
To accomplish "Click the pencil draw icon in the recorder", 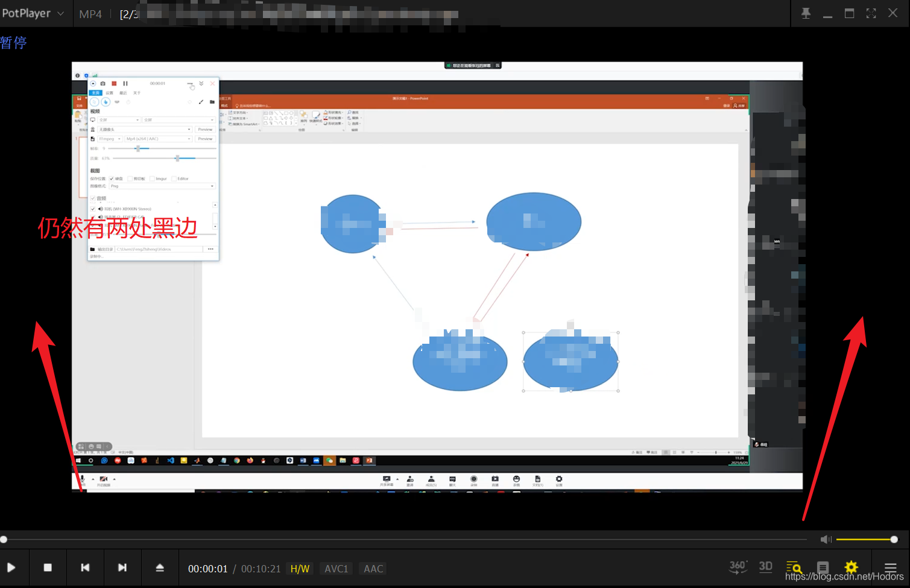I will click(x=201, y=102).
